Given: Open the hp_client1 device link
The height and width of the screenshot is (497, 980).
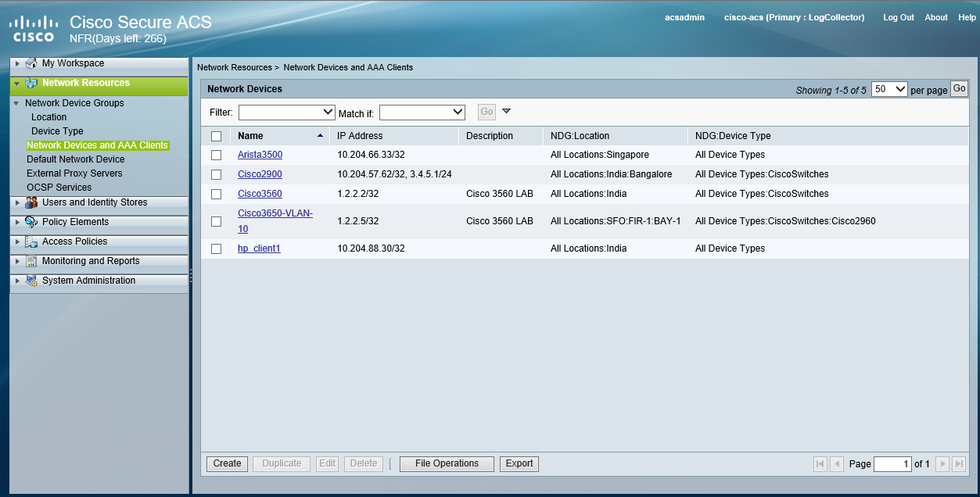Looking at the screenshot, I should 259,248.
